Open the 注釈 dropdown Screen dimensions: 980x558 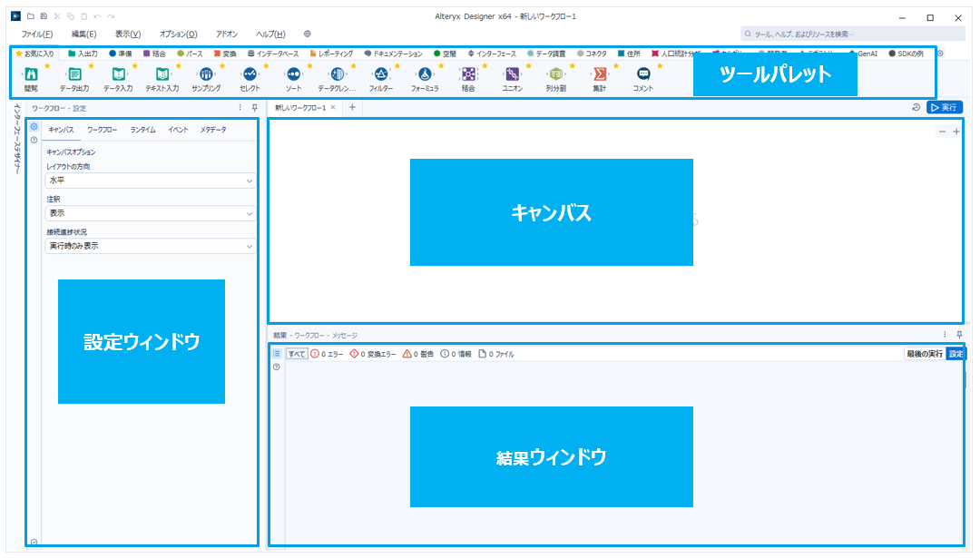150,213
